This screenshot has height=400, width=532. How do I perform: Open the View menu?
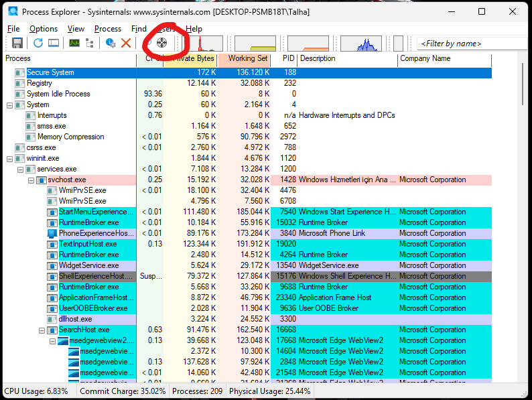[x=76, y=29]
